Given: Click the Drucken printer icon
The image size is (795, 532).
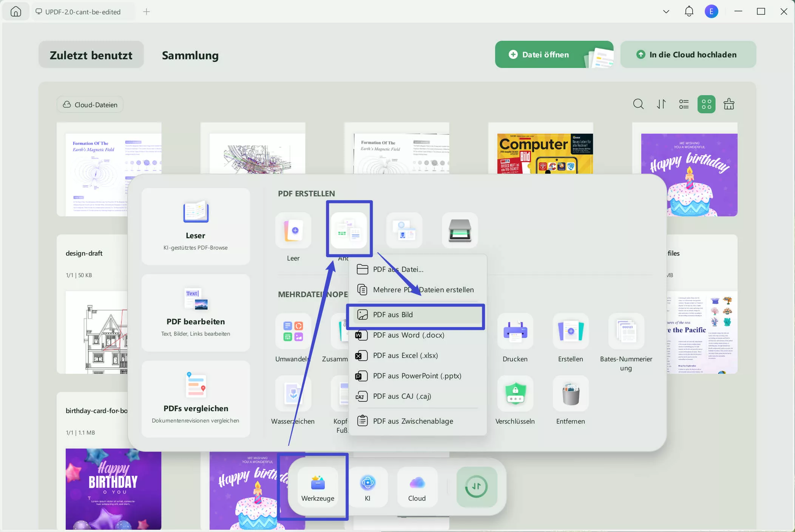Looking at the screenshot, I should point(515,331).
